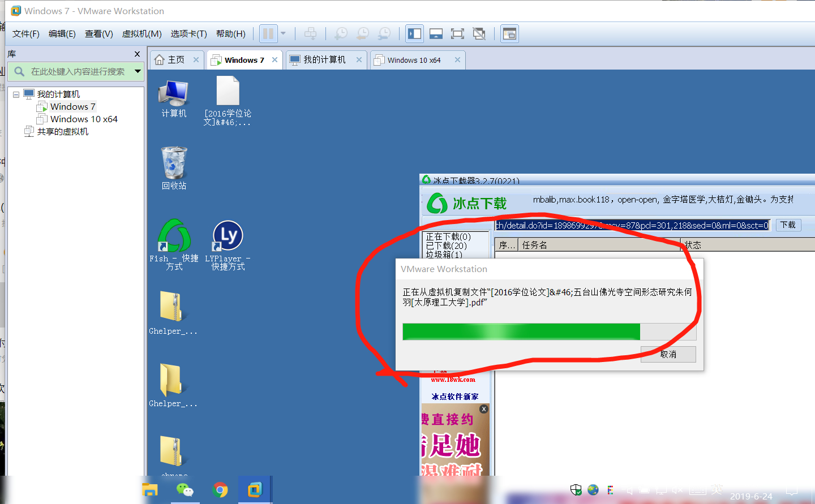Click the URL field in 冰点下载器
Image resolution: width=815 pixels, height=504 pixels.
click(x=633, y=225)
